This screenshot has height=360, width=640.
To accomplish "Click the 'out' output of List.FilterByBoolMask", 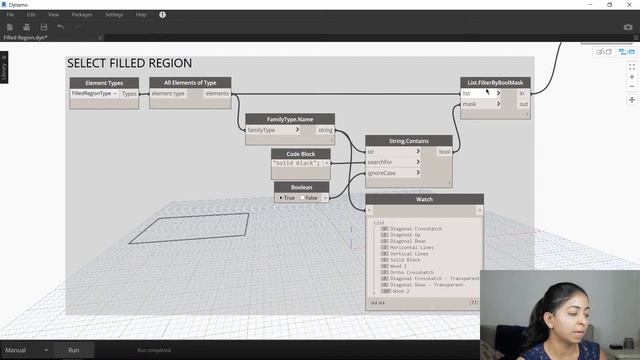I will pos(523,104).
